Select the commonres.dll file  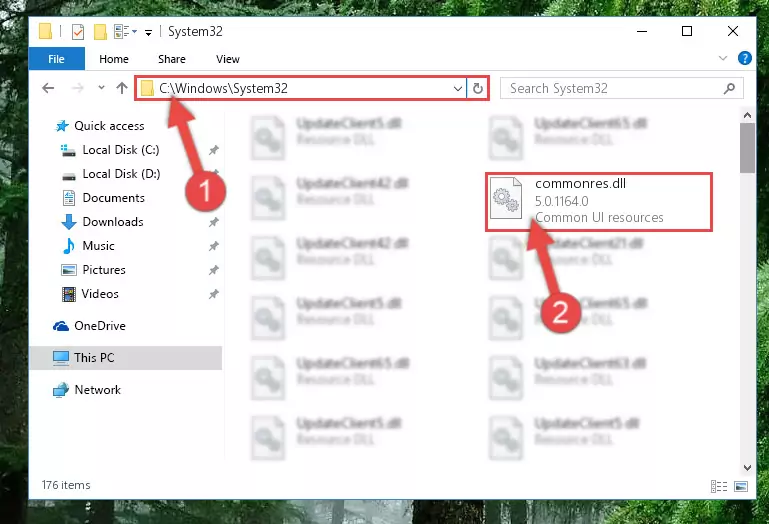(599, 201)
